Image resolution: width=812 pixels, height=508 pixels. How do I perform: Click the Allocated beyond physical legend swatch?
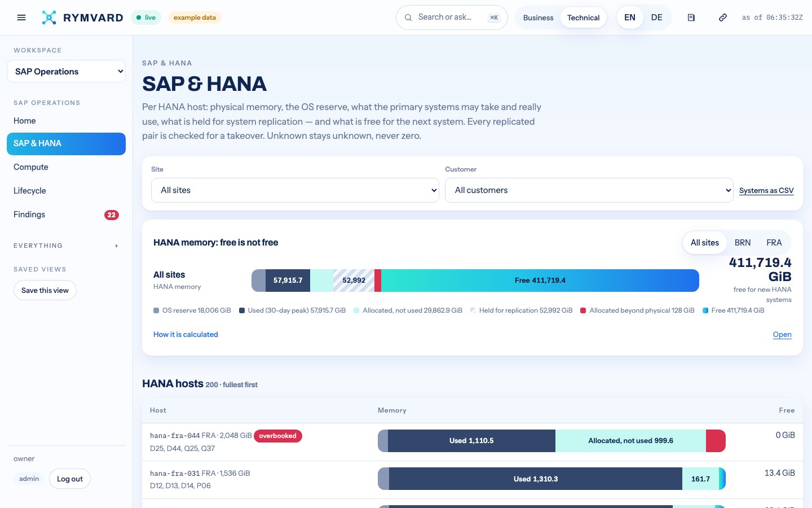coord(583,310)
